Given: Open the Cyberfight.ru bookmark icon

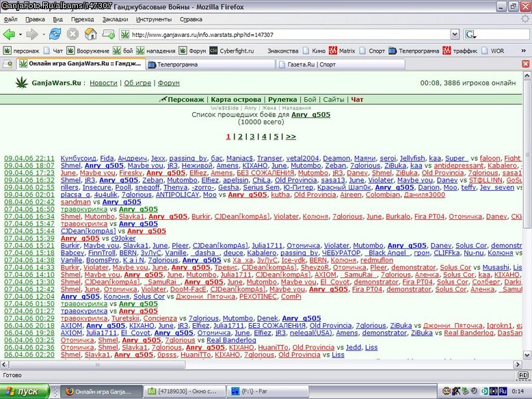Looking at the screenshot, I should click(x=213, y=51).
